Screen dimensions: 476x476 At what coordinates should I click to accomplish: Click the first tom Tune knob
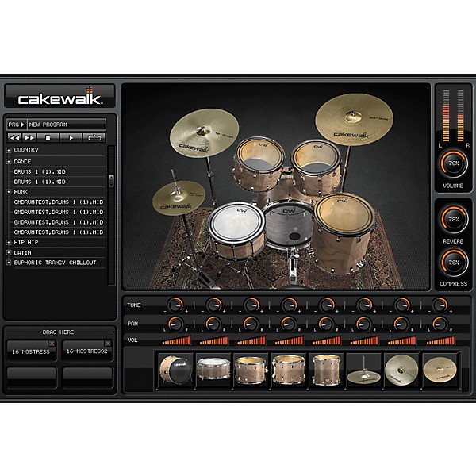pyautogui.click(x=251, y=305)
